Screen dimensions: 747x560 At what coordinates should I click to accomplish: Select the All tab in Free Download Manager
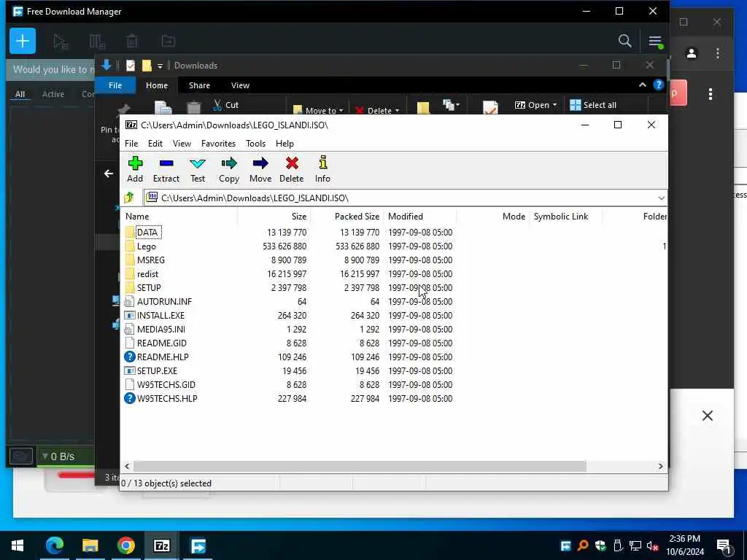(20, 94)
